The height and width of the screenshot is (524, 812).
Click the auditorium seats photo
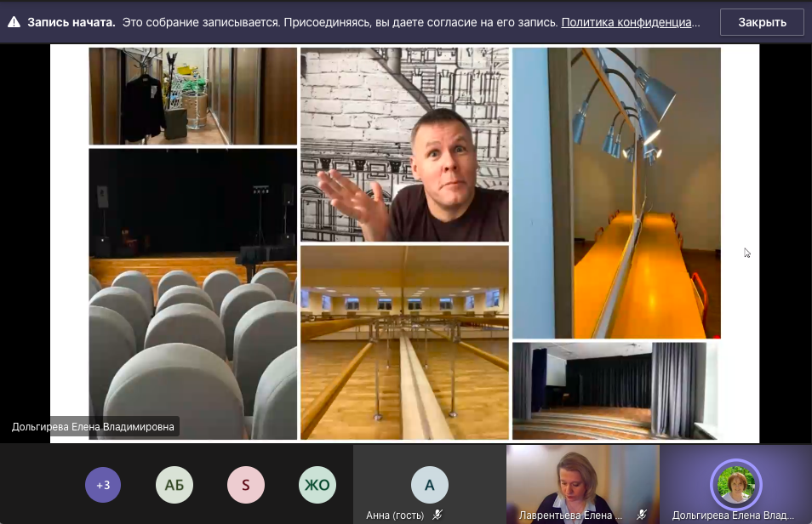click(193, 293)
